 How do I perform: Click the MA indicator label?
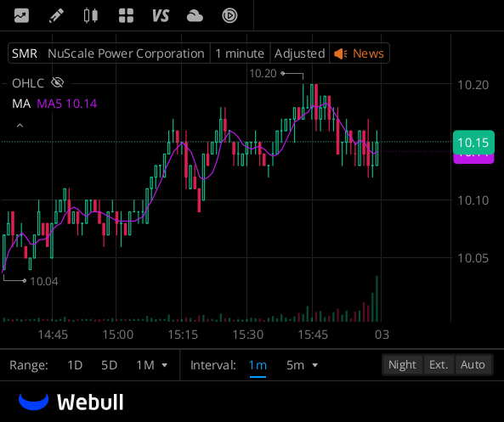(21, 104)
